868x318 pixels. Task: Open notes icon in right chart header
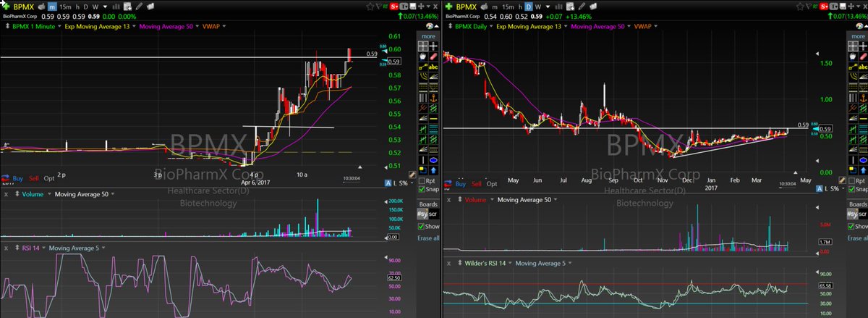[570, 7]
